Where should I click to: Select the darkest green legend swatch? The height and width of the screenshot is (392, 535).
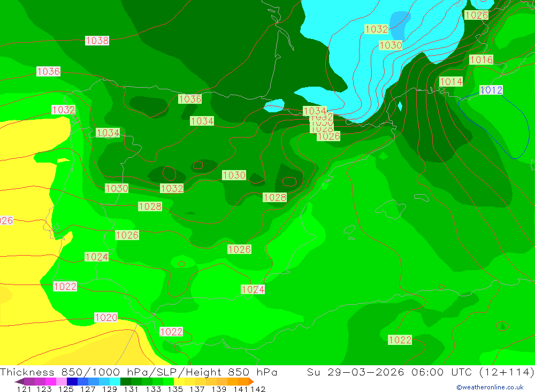(x=126, y=381)
